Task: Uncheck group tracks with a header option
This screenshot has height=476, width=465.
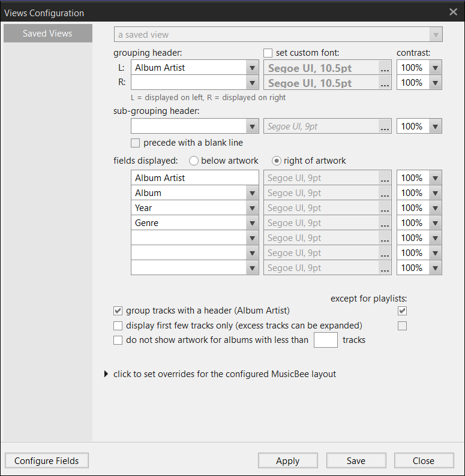Action: pos(118,311)
